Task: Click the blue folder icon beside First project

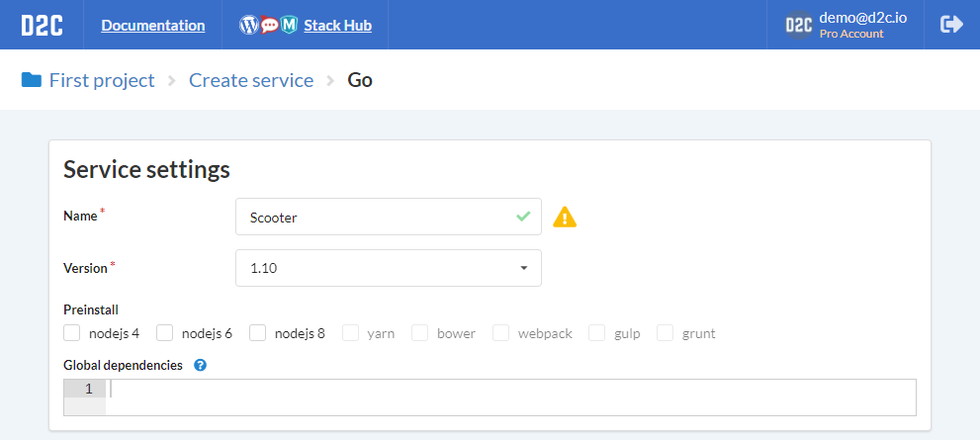Action: [32, 80]
